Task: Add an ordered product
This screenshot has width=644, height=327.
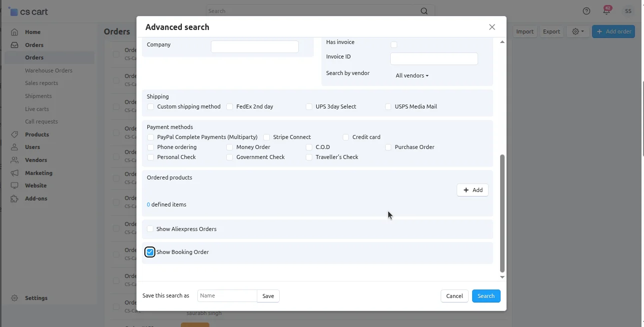Action: 472,190
